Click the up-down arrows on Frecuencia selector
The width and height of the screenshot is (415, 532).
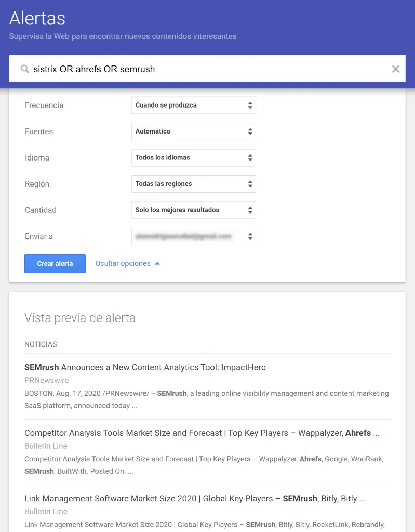[251, 105]
